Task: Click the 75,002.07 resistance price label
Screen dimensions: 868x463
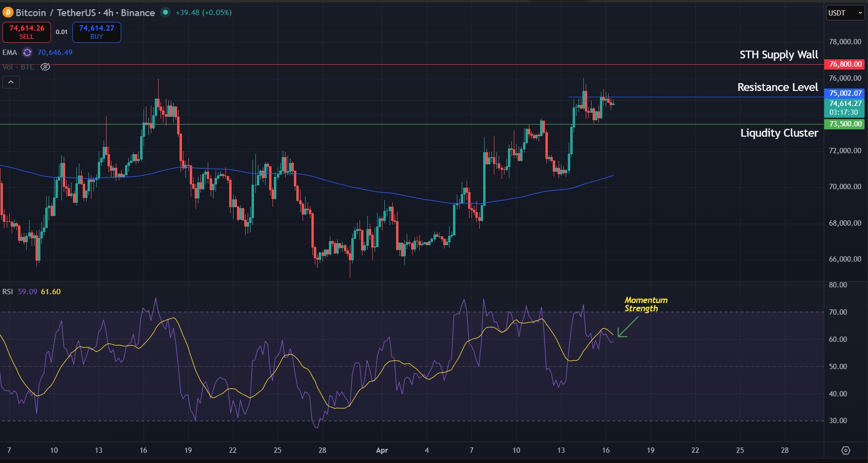Action: pos(845,93)
